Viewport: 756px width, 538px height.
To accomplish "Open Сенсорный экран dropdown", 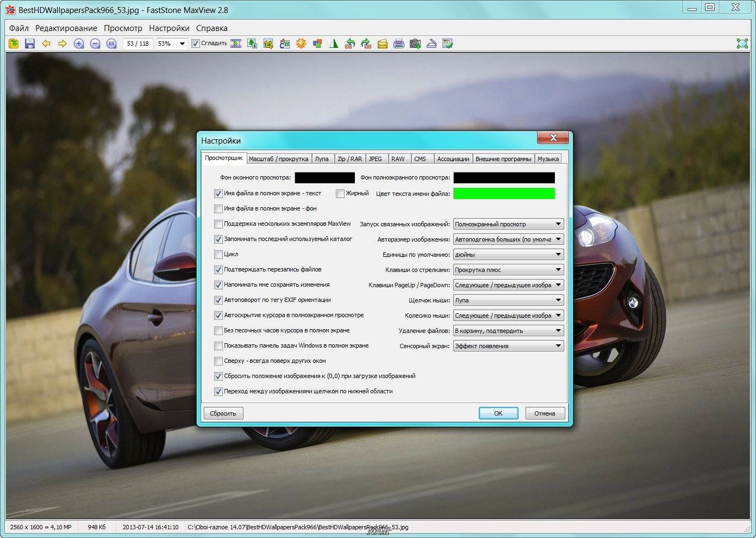I will tap(508, 345).
